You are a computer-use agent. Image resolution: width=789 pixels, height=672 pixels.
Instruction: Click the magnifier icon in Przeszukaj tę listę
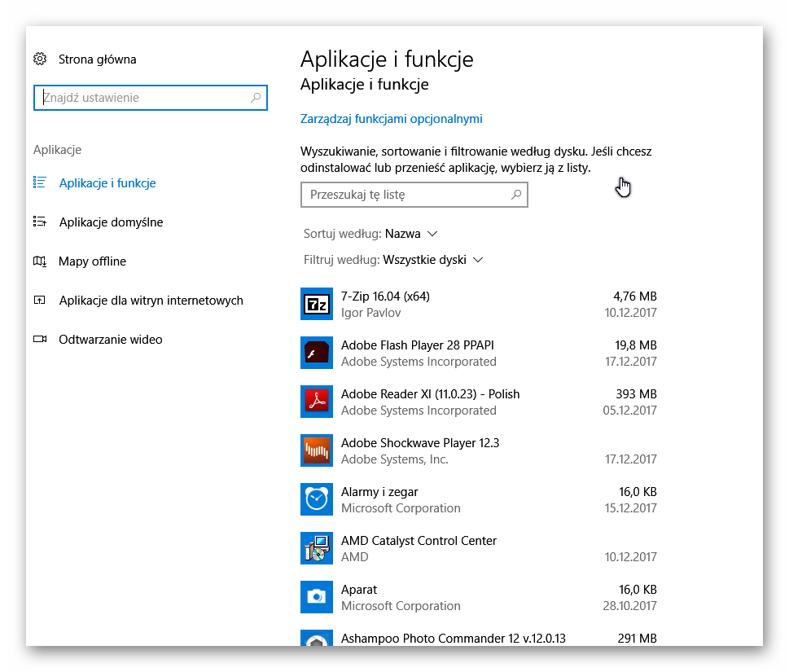tap(516, 195)
